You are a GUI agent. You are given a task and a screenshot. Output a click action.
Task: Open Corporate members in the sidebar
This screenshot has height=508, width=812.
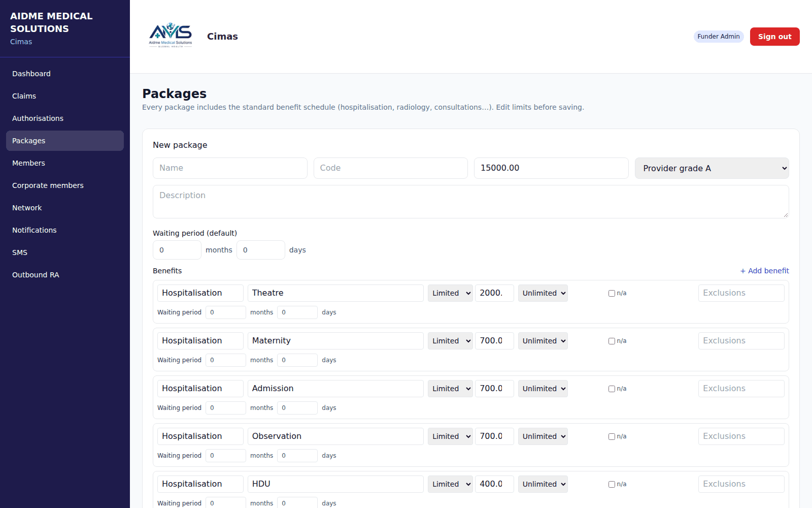tap(65, 185)
